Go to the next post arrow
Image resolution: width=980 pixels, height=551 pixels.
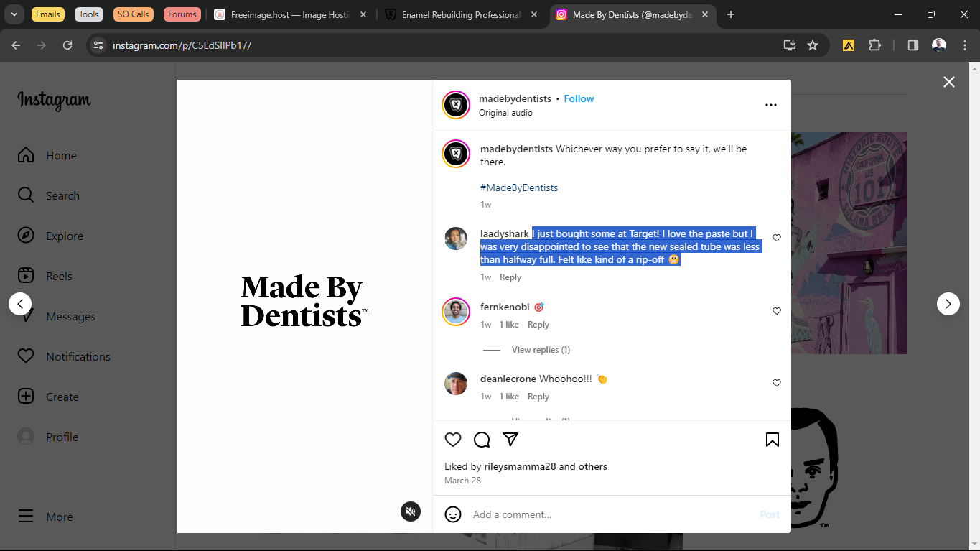pyautogui.click(x=948, y=304)
